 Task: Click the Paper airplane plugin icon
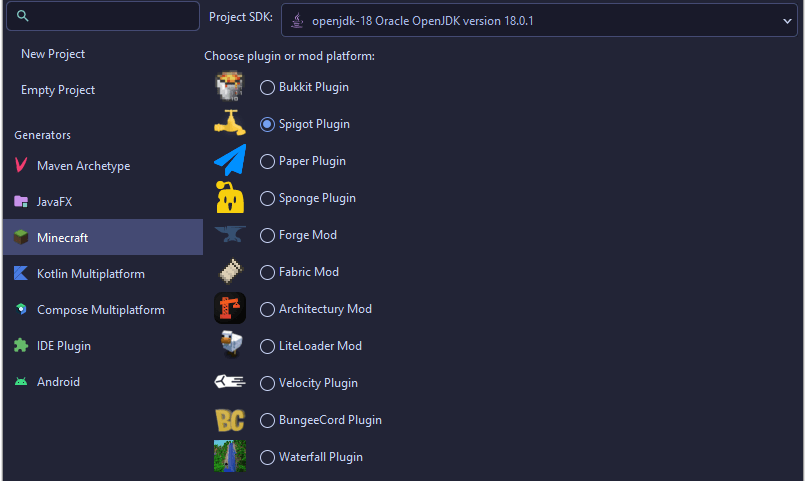230,160
